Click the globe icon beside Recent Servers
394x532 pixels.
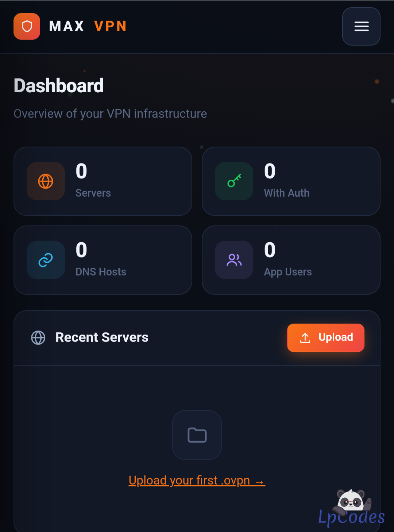coord(38,338)
